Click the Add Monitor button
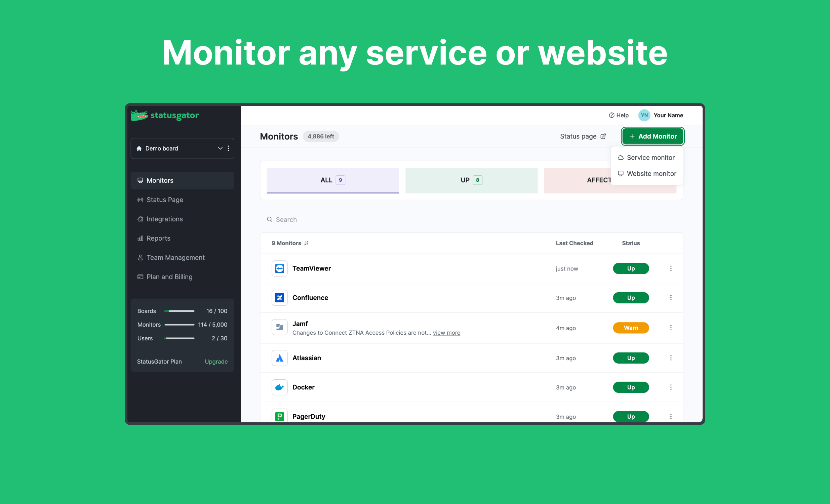 coord(653,136)
